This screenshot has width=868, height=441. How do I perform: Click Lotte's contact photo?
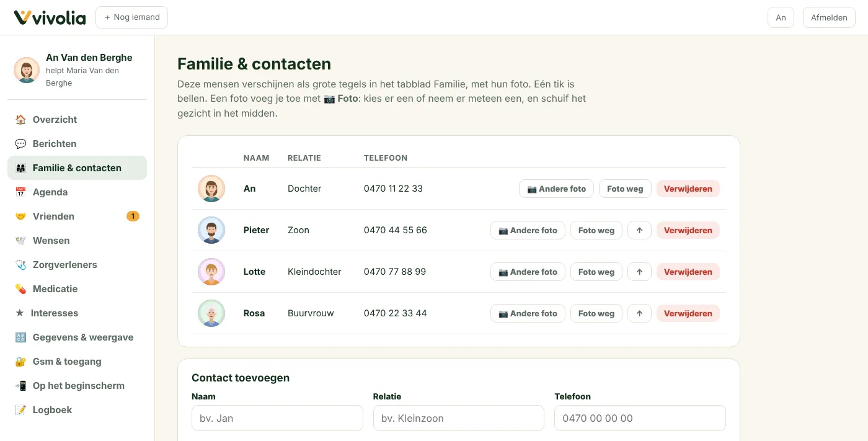(x=211, y=272)
